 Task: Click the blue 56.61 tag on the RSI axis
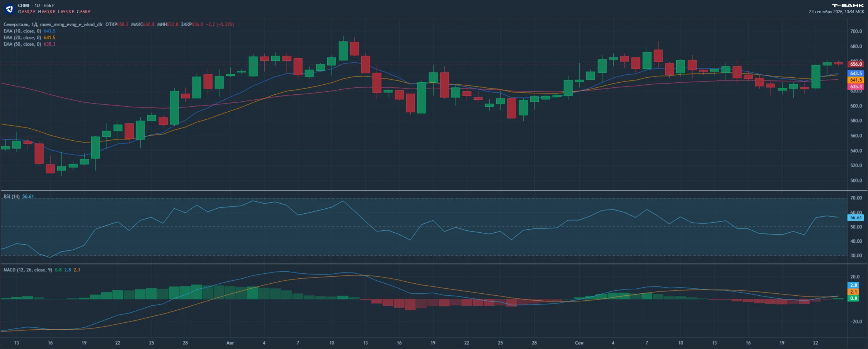coord(856,218)
